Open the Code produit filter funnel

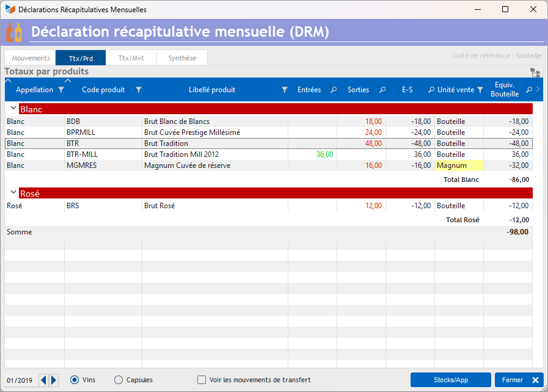tap(139, 90)
